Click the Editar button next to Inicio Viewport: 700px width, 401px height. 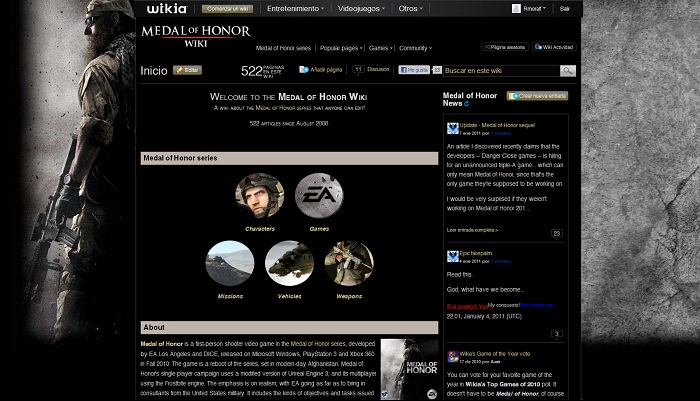188,70
